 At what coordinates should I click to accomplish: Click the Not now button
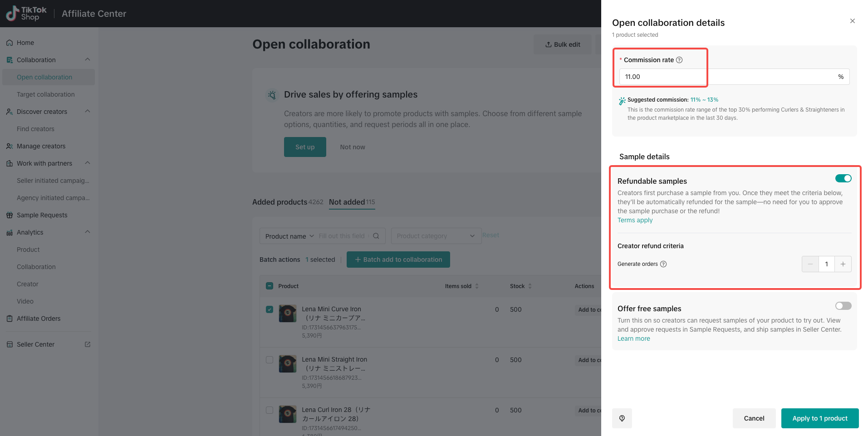click(x=353, y=147)
